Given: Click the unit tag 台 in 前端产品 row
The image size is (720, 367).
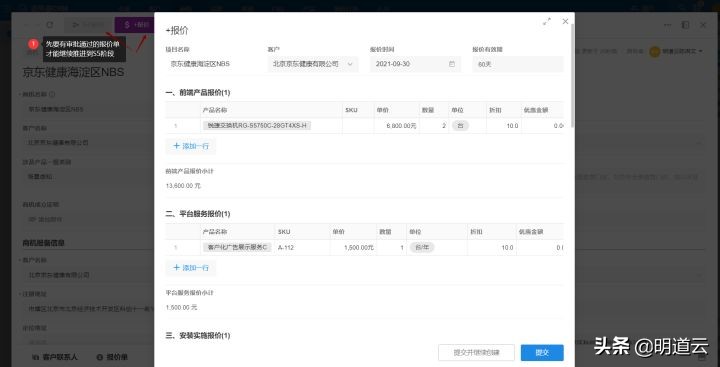Looking at the screenshot, I should [460, 125].
